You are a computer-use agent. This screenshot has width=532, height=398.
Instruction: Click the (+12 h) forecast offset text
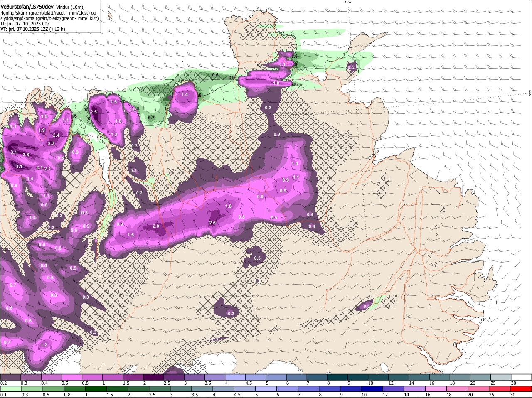pos(57,29)
